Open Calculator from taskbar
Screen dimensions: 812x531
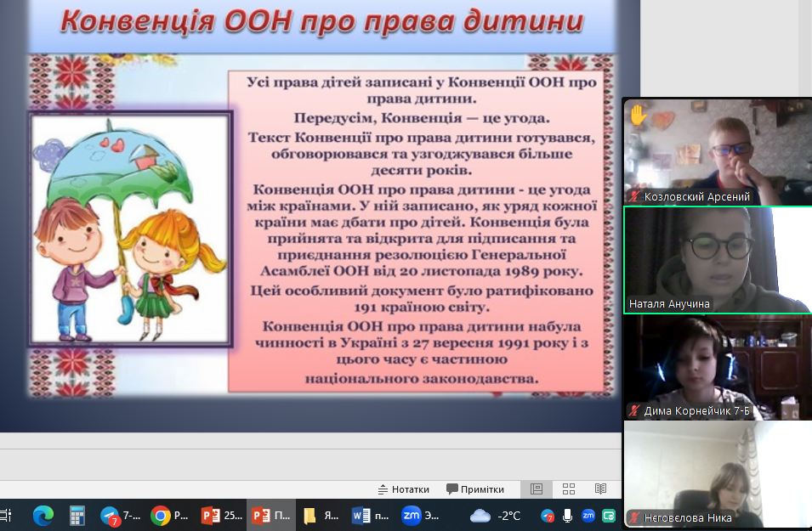(x=77, y=516)
